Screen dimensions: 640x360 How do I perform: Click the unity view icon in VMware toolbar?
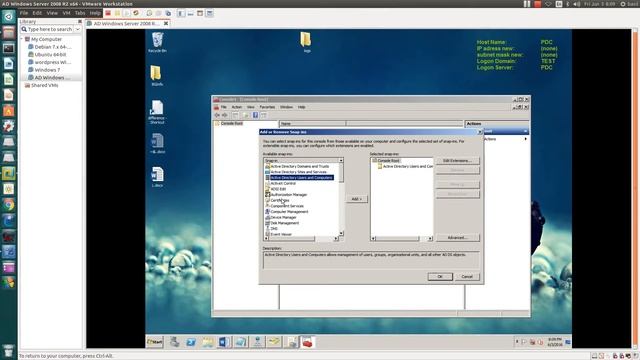209,13
